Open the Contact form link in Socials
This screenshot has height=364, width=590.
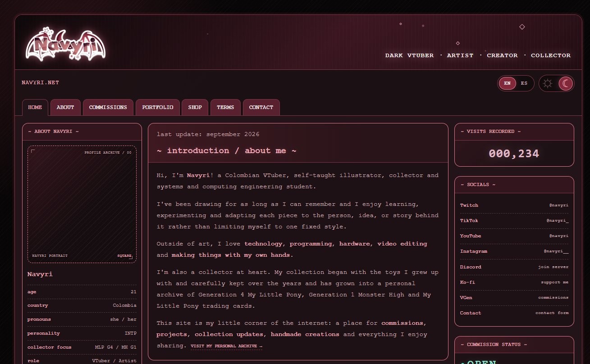[x=514, y=313]
